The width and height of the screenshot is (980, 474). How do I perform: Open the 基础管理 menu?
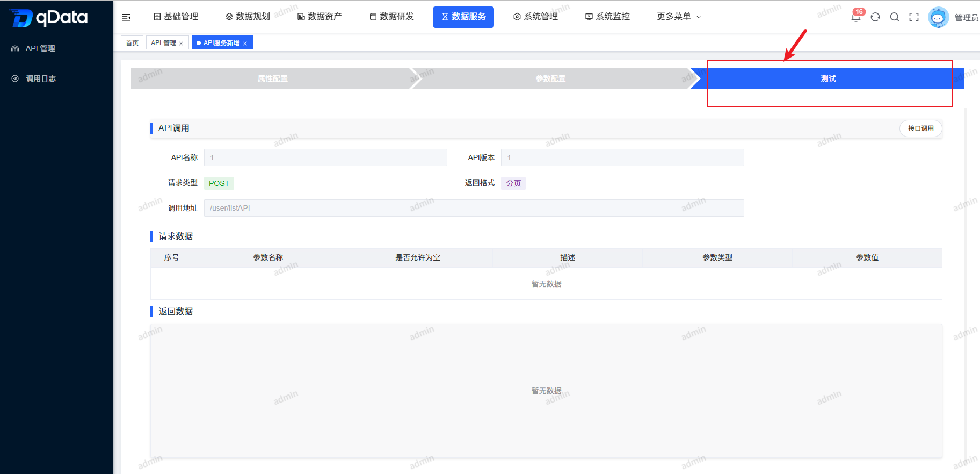[176, 17]
